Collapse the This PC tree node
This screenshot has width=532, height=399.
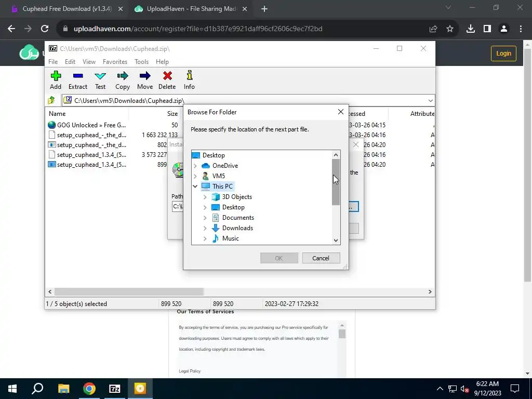[195, 187]
